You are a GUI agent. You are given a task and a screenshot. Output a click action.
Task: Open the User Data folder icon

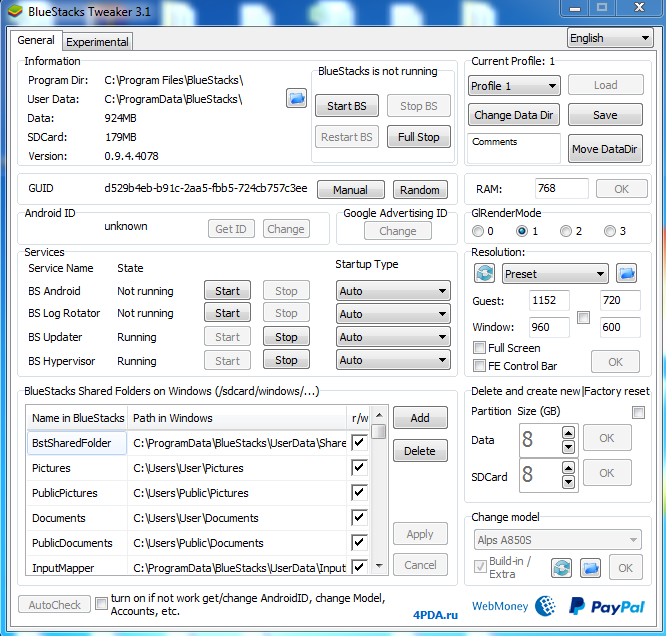[x=296, y=98]
